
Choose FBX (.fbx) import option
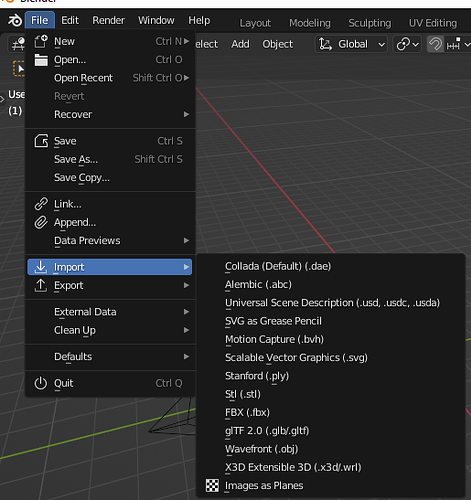(x=331, y=413)
